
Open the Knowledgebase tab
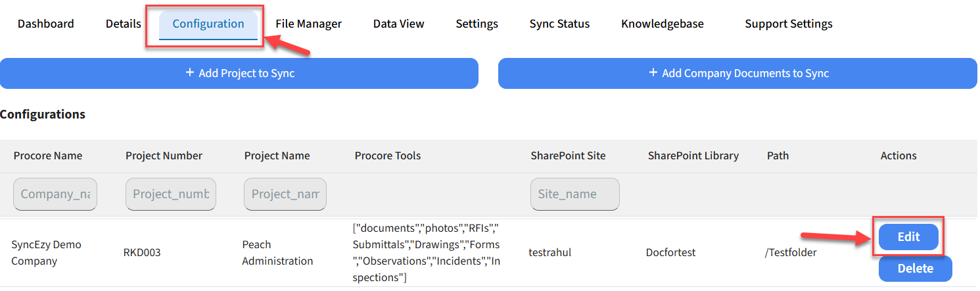point(662,24)
